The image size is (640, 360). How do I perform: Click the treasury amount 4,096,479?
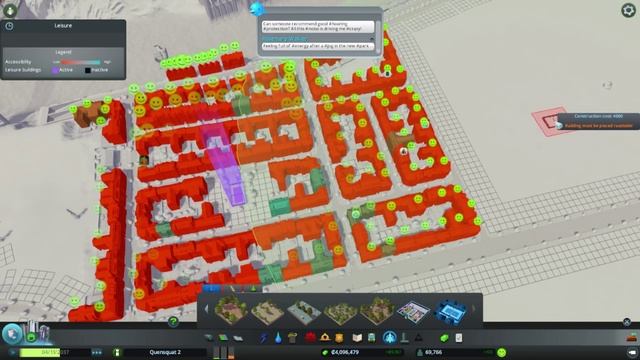(x=344, y=352)
